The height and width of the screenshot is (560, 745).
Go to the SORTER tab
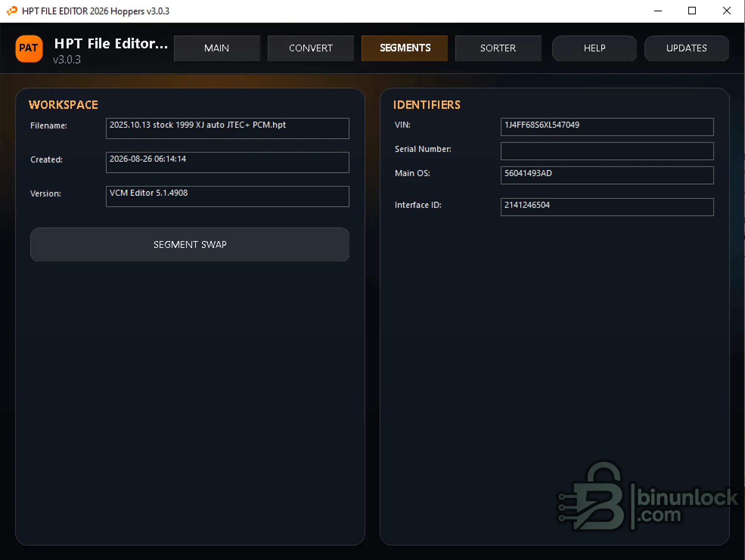pyautogui.click(x=498, y=48)
